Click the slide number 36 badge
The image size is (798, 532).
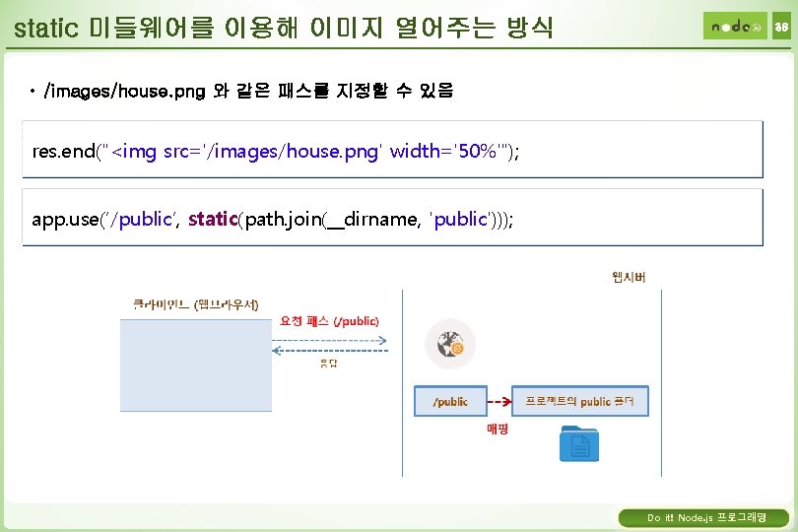[781, 26]
